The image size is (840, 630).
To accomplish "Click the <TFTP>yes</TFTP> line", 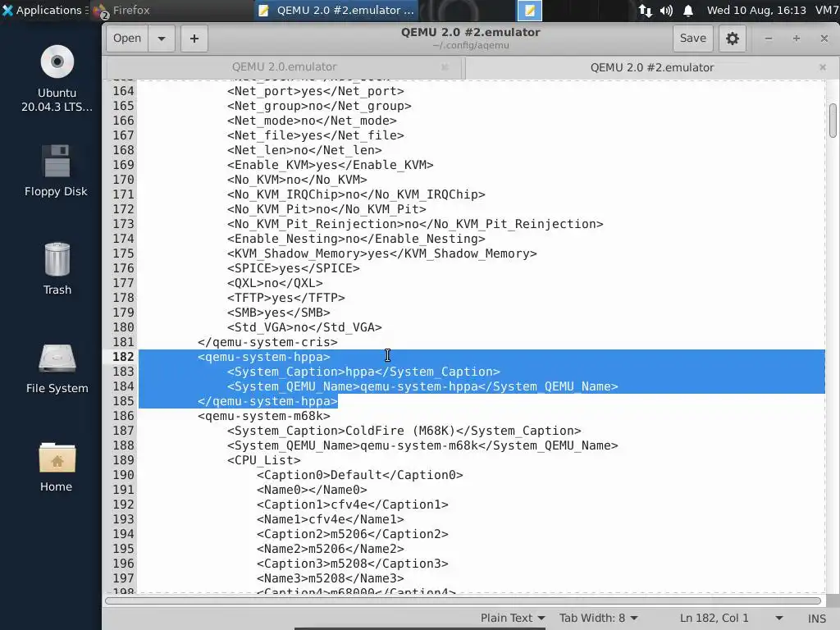I will (x=285, y=298).
